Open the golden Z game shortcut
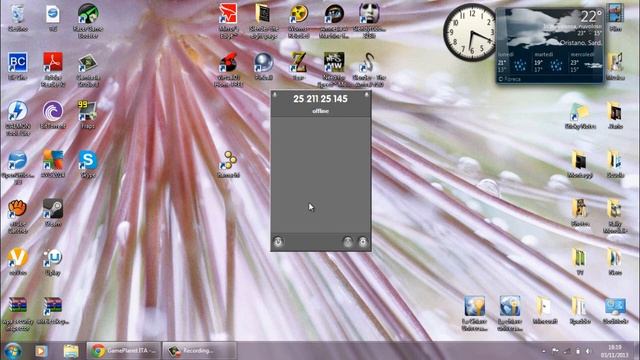 point(299,65)
